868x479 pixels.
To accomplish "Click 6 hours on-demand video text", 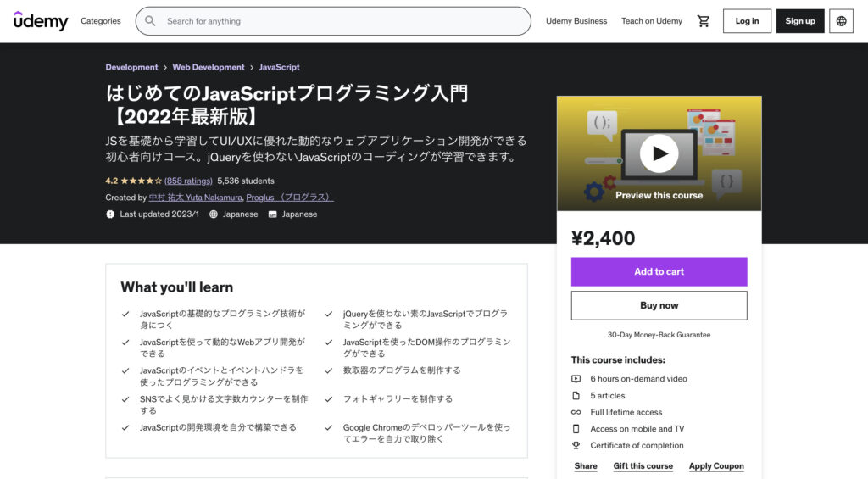I will coord(638,379).
